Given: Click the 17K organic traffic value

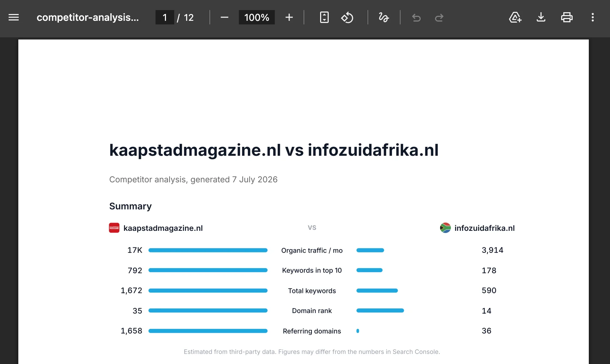Looking at the screenshot, I should point(135,250).
